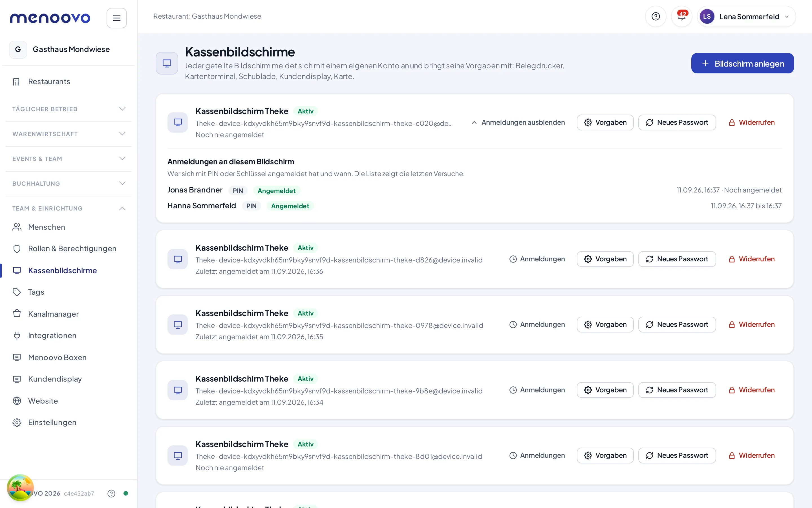Click Gasthaus Mondwiese restaurant name in sidebar
The height and width of the screenshot is (508, 812).
tap(71, 49)
